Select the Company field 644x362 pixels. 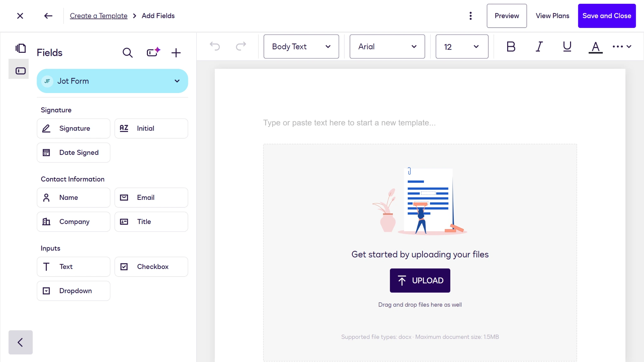tap(73, 222)
